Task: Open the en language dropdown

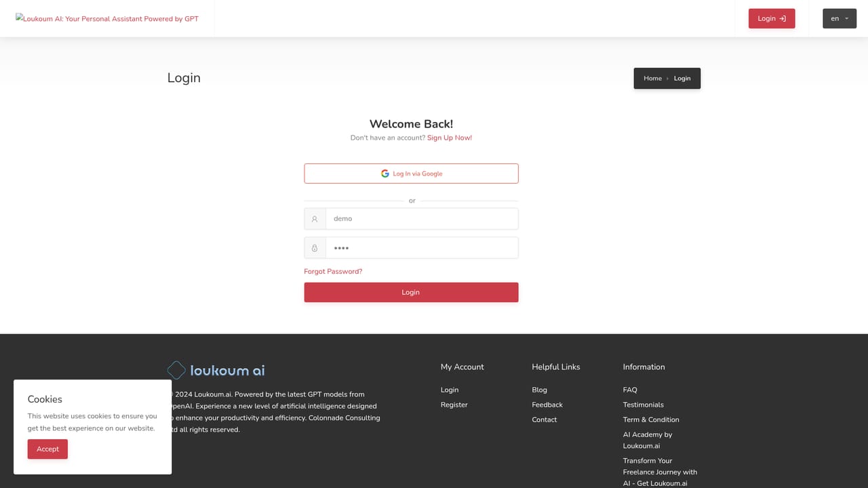Action: coord(840,18)
